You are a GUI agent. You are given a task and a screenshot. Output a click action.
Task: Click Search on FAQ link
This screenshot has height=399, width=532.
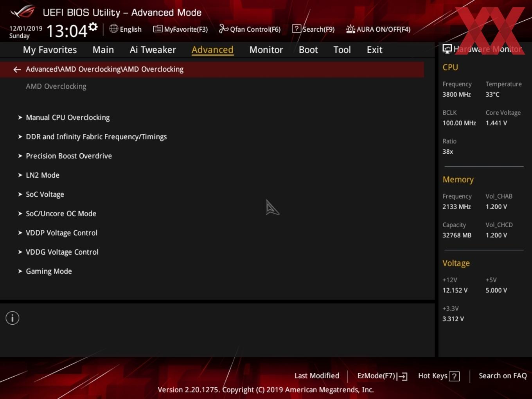pos(503,376)
